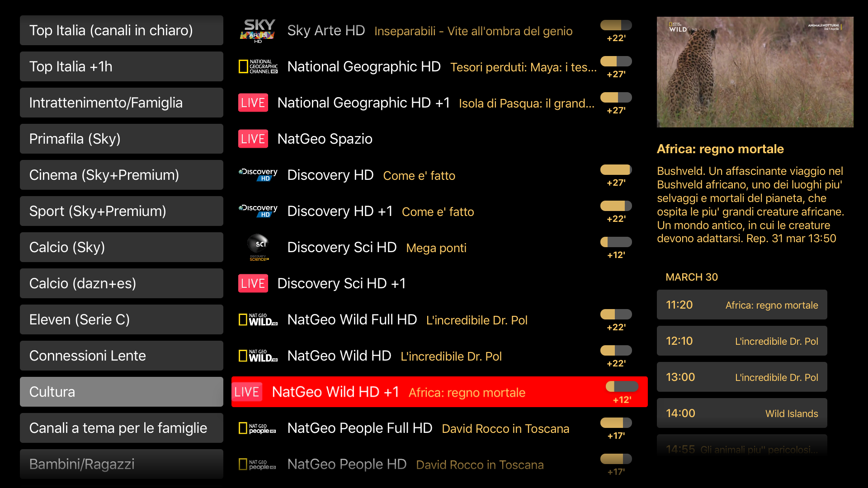
Task: Toggle the LIVE badge on NatGeo Spazio
Action: pos(253,139)
